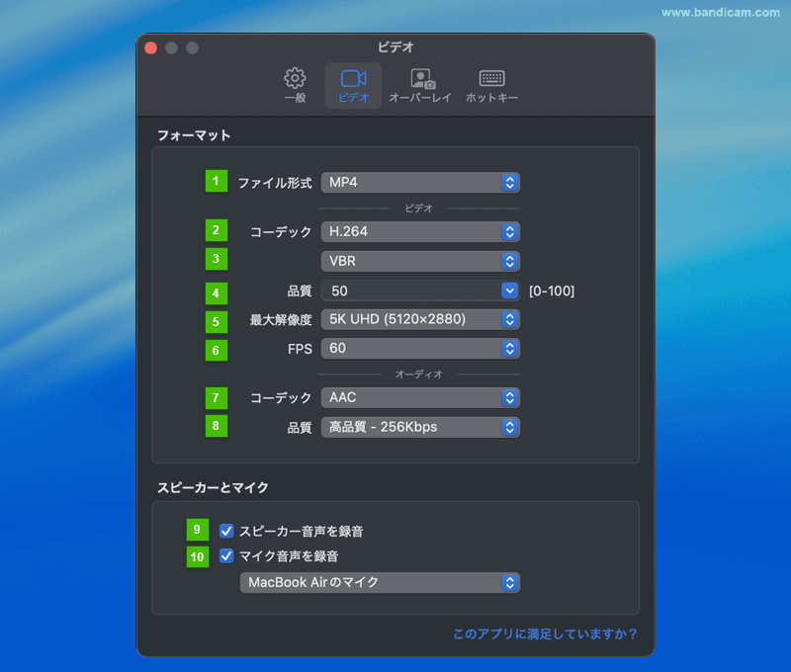The image size is (791, 672).
Task: Open the FPS 60 dropdown
Action: click(x=420, y=348)
